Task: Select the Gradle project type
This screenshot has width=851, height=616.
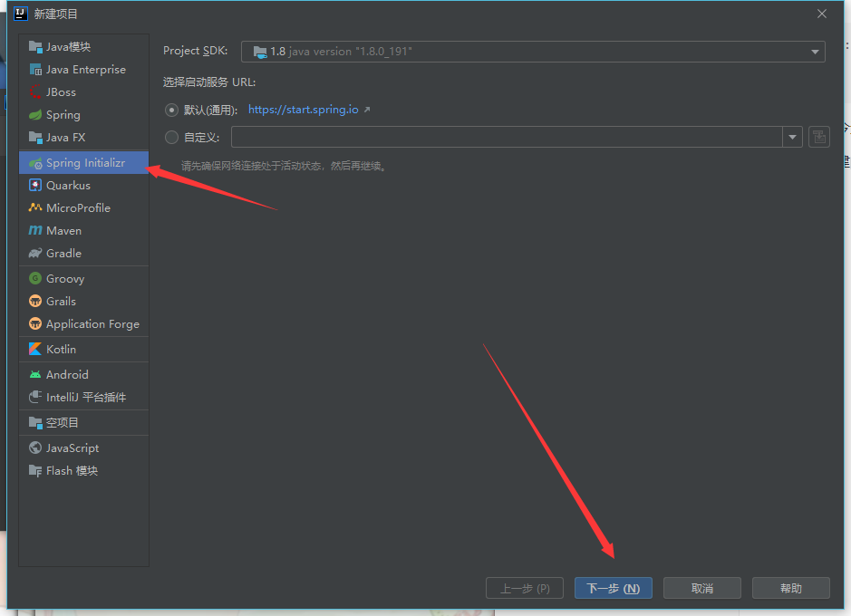Action: click(x=83, y=254)
